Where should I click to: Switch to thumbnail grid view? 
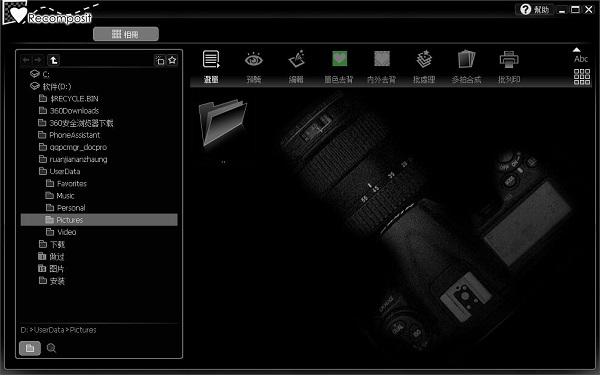[x=582, y=77]
